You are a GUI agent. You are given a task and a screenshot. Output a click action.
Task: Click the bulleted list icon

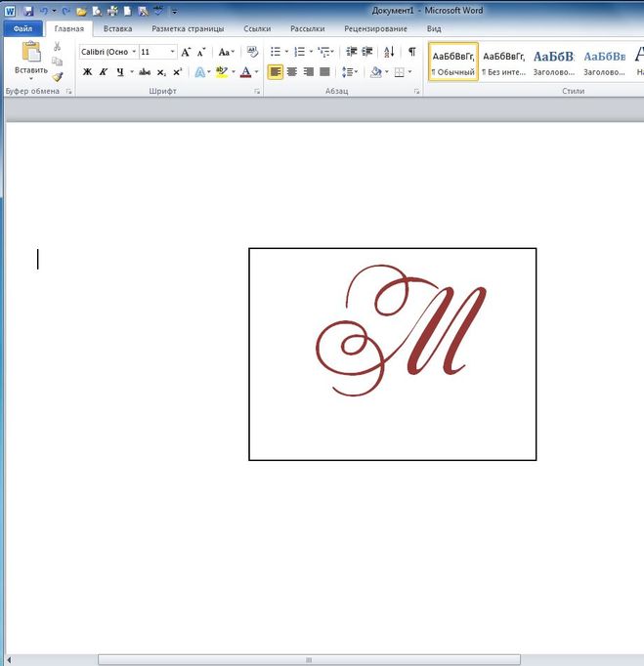276,52
